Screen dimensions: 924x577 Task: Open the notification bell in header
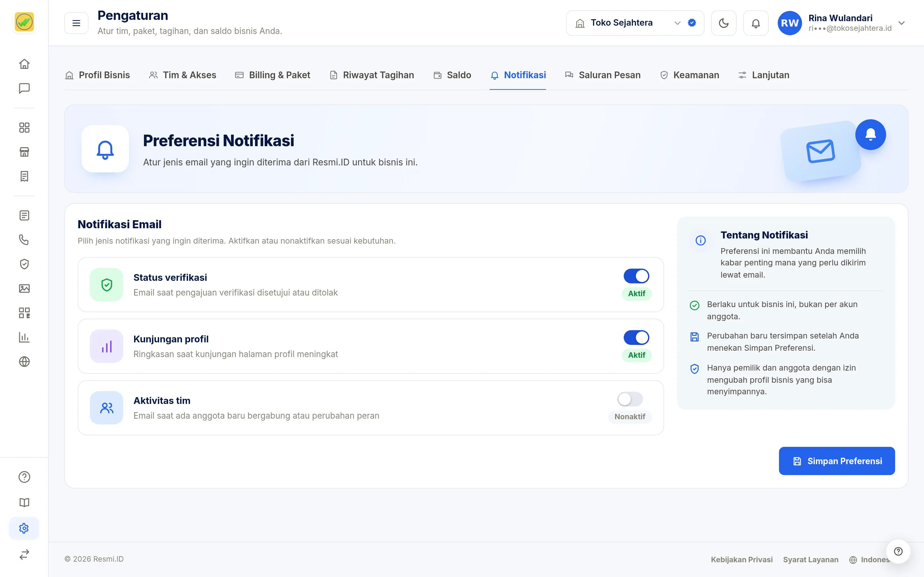(x=756, y=23)
